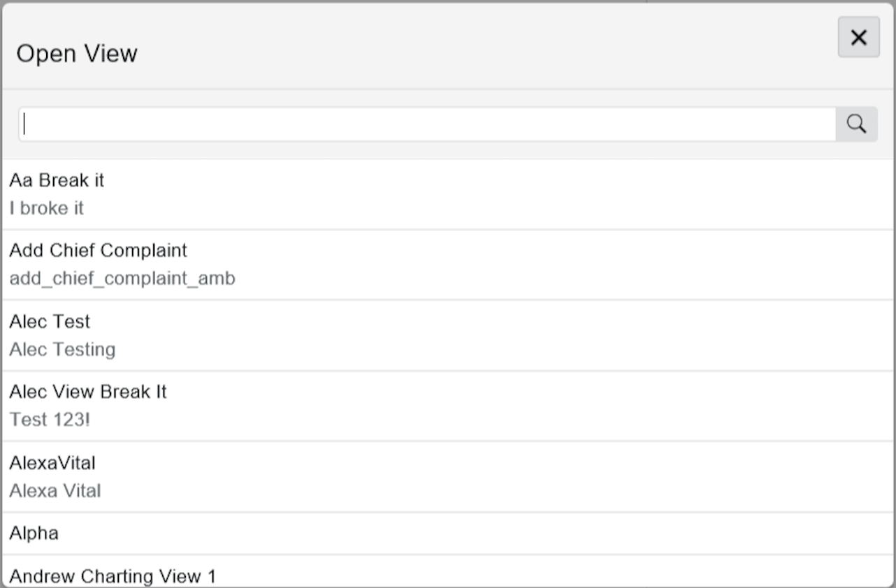The width and height of the screenshot is (896, 588).
Task: Click the add_chief_complaint_amb description
Action: pos(122,279)
